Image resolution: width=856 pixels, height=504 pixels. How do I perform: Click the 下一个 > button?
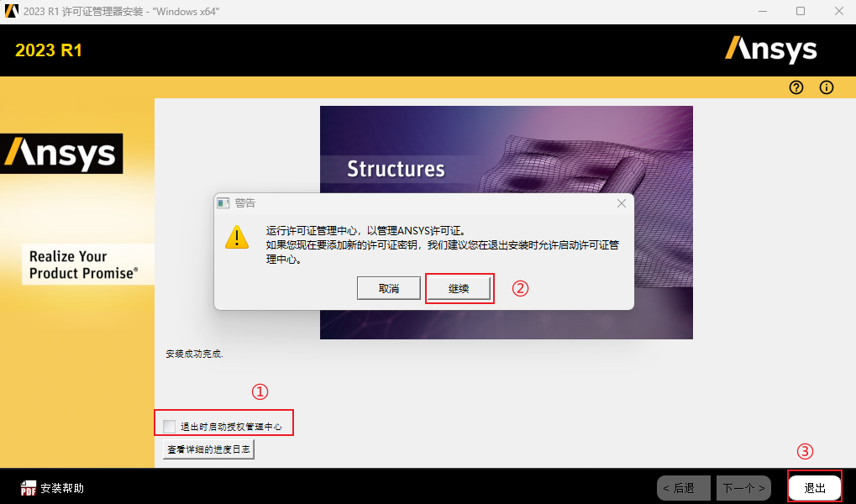(x=743, y=487)
